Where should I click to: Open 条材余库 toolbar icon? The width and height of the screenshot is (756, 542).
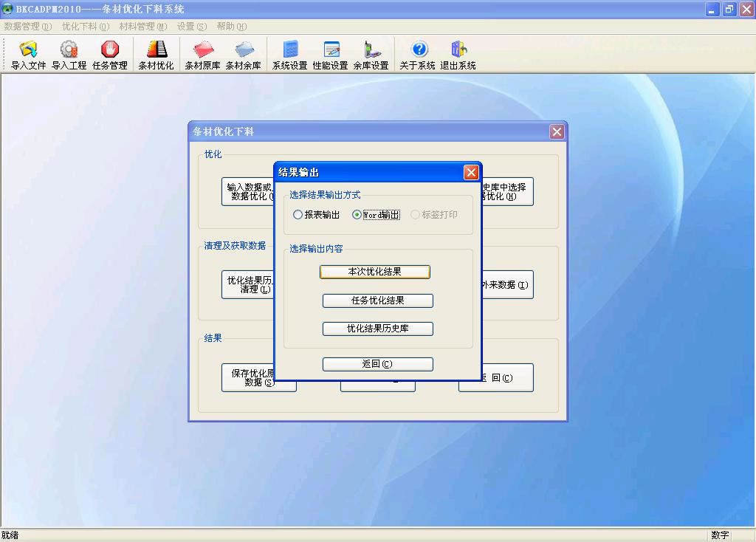(x=244, y=55)
